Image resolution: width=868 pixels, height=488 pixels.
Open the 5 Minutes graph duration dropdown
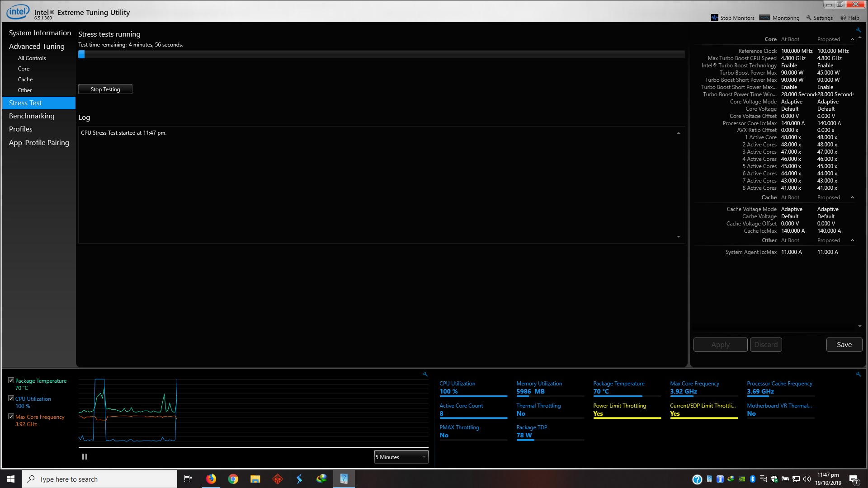(x=401, y=457)
